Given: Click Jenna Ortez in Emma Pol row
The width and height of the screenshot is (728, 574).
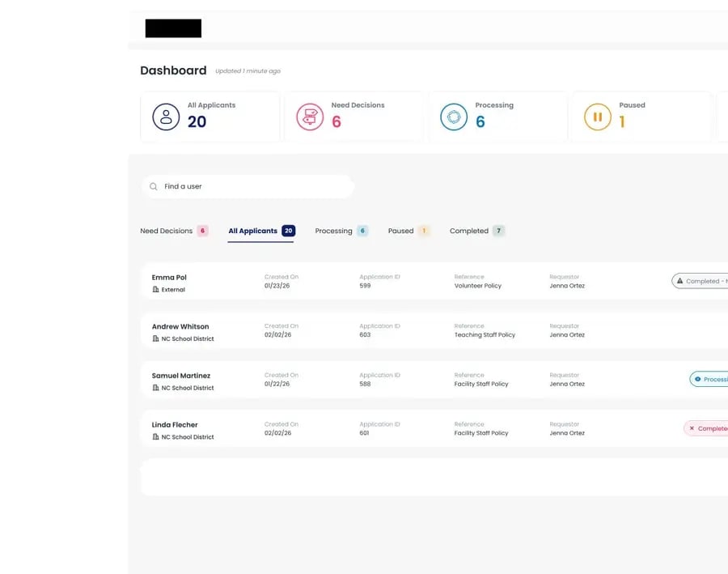Looking at the screenshot, I should (567, 286).
